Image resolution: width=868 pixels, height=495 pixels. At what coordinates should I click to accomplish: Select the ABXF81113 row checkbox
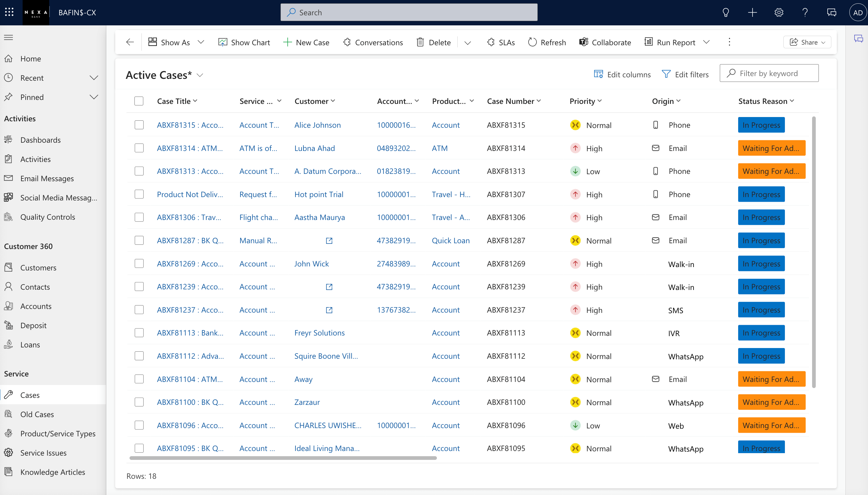[x=139, y=332]
